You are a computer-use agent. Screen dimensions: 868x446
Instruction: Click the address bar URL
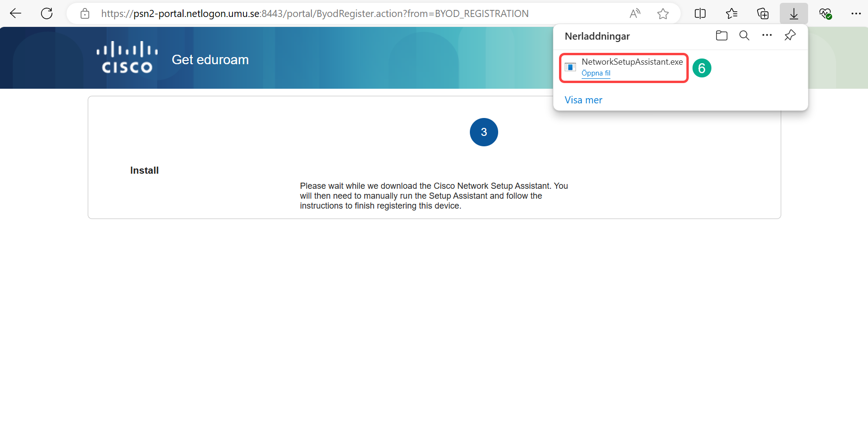click(315, 14)
